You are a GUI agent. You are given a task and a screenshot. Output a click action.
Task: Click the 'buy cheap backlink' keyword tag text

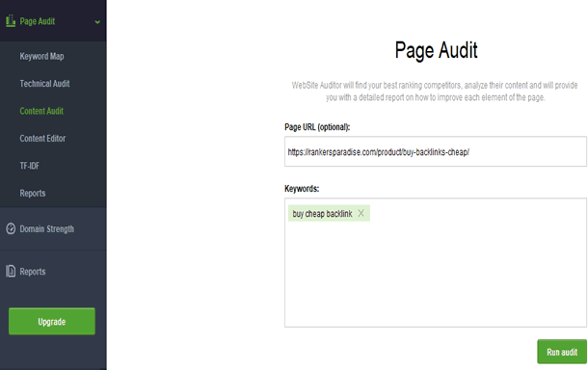(323, 213)
